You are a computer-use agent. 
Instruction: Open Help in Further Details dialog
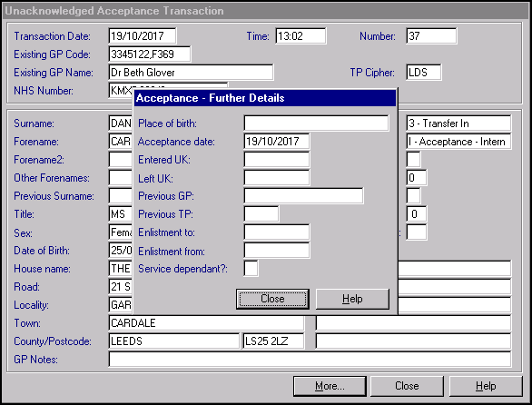[352, 299]
